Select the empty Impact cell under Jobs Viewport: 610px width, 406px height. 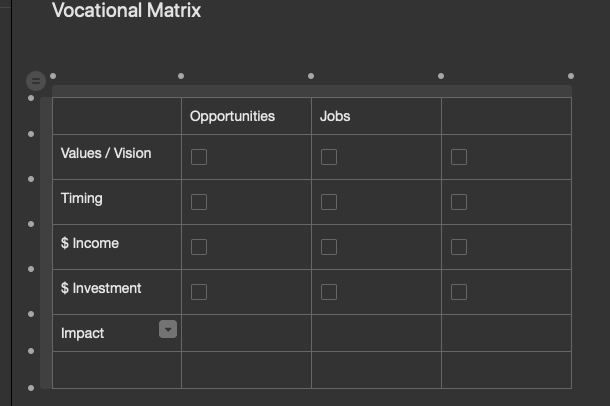(376, 333)
